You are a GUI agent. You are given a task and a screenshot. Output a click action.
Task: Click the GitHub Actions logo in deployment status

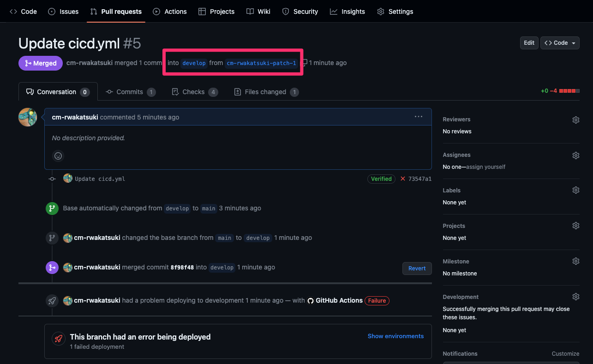click(x=310, y=300)
